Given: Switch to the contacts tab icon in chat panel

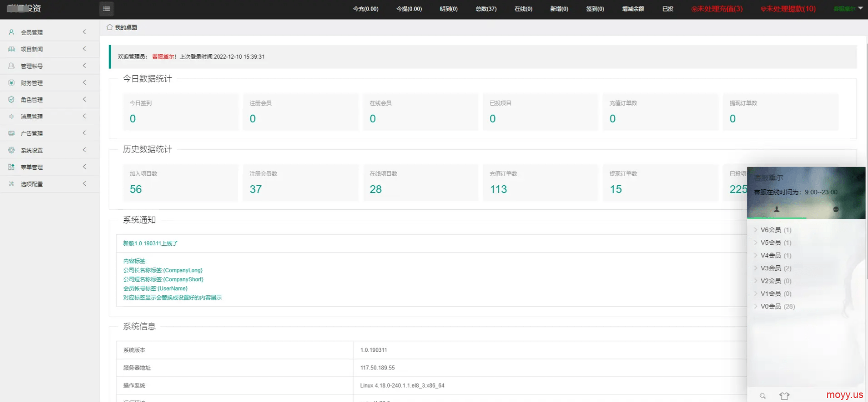Looking at the screenshot, I should [x=776, y=209].
